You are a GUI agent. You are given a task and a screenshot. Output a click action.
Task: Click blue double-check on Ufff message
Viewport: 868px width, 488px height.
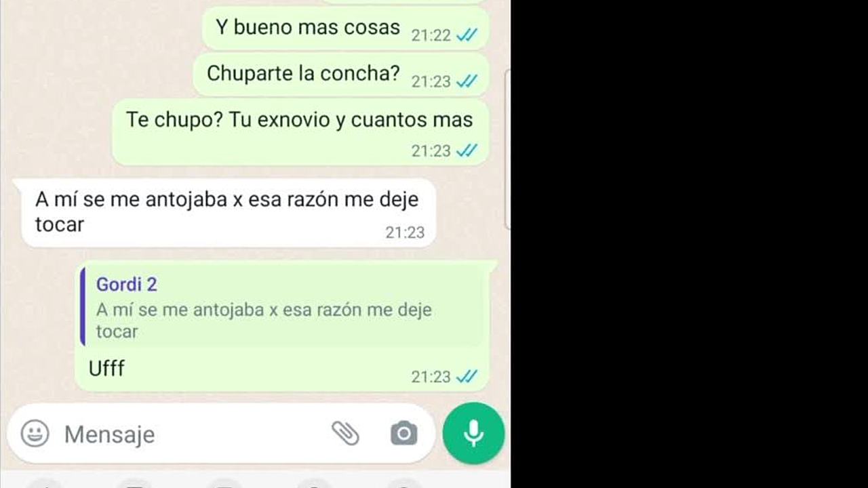tap(467, 376)
